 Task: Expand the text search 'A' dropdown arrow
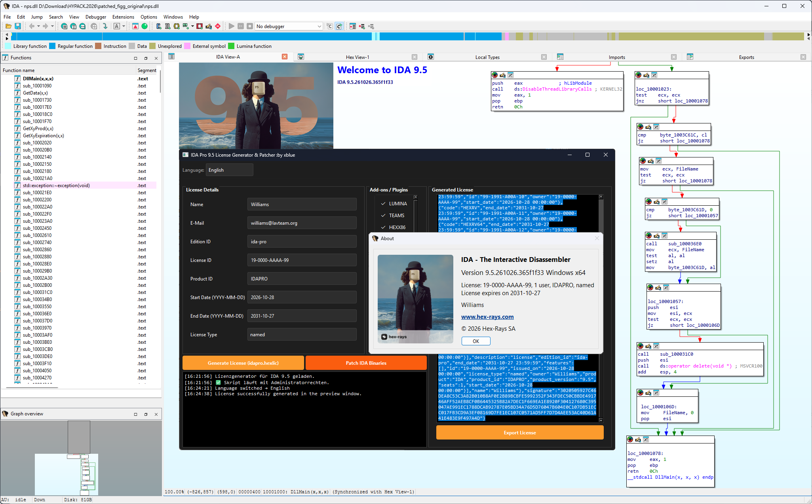(124, 26)
